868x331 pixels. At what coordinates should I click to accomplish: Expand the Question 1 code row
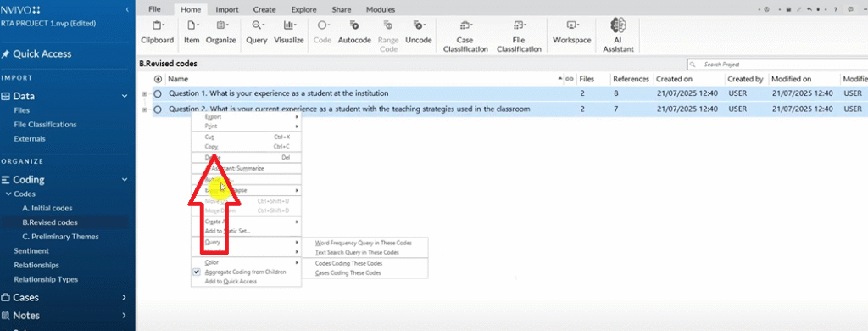144,93
